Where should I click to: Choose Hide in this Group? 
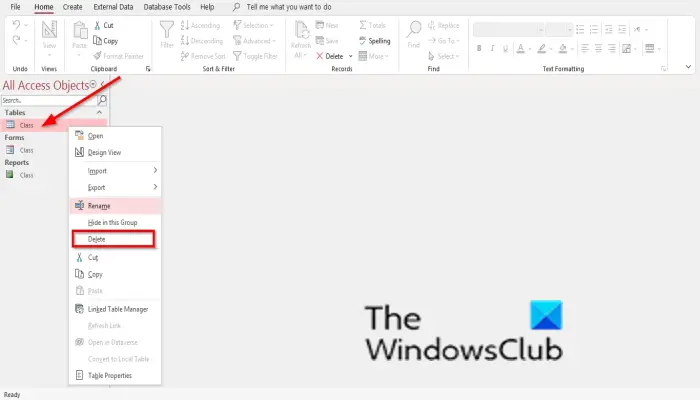point(115,222)
